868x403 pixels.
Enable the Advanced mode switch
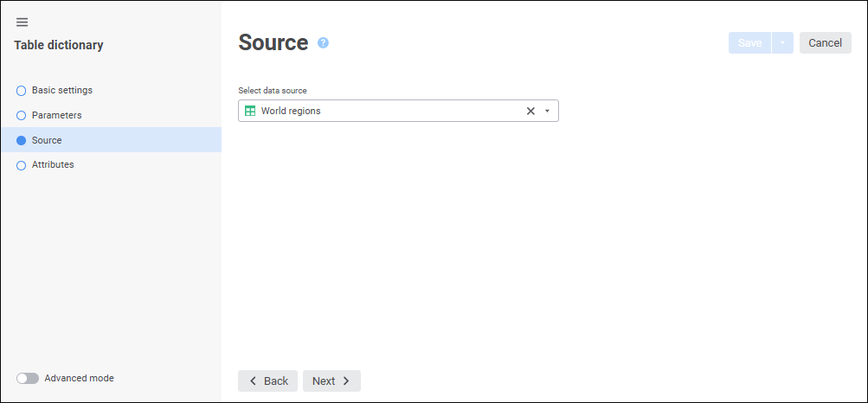click(28, 378)
